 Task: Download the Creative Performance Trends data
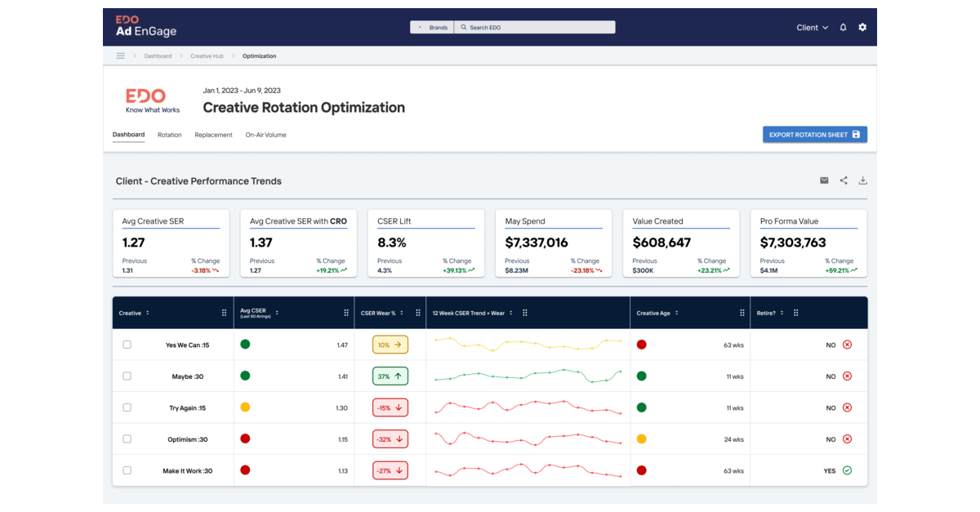click(x=863, y=180)
